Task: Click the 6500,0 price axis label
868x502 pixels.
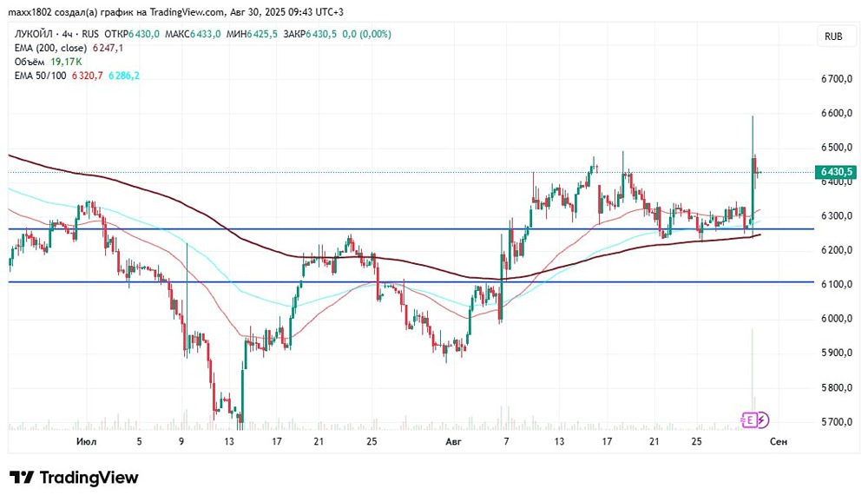Action: pyautogui.click(x=837, y=148)
